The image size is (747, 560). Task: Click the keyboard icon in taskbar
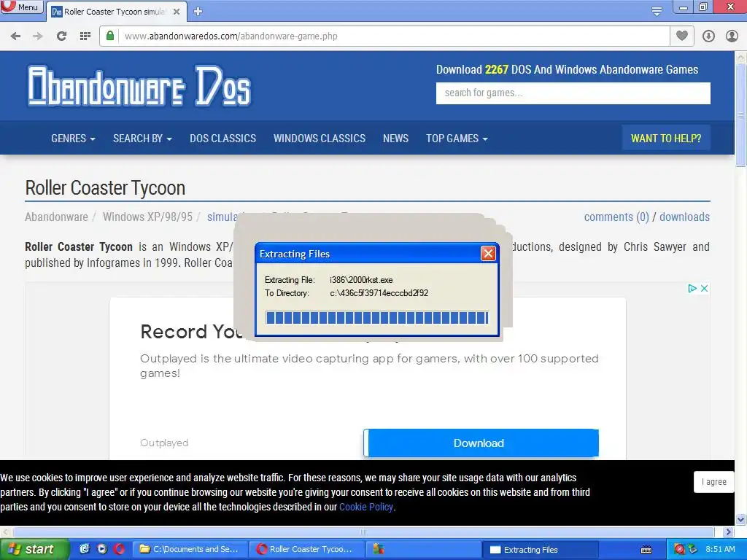click(646, 550)
